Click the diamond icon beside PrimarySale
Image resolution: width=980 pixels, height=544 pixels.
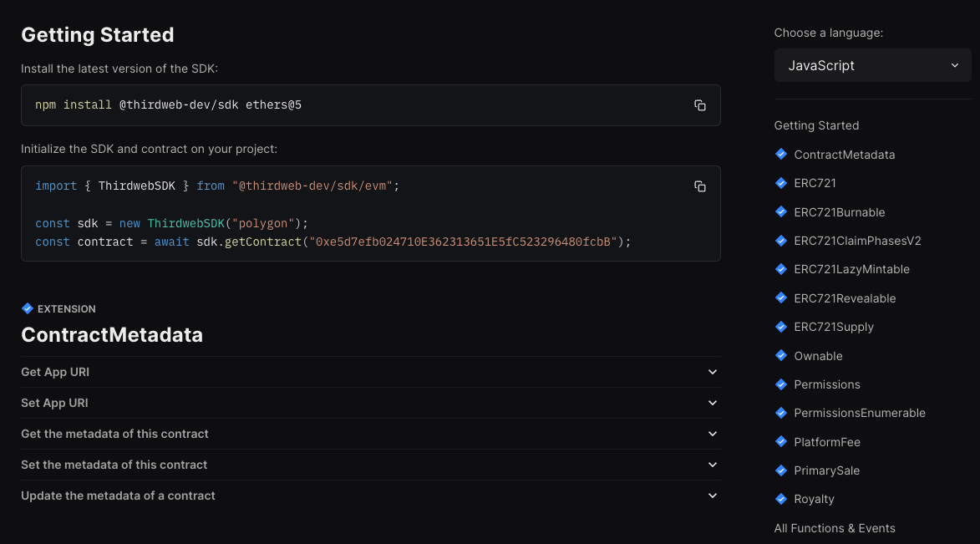(780, 470)
